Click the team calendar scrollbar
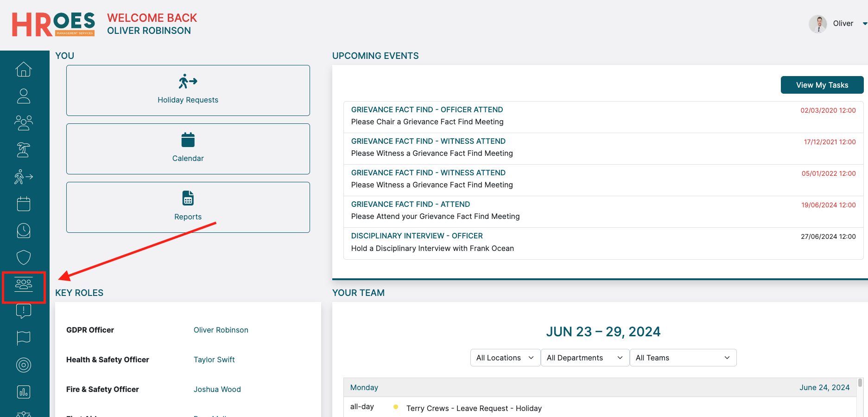 (x=860, y=383)
